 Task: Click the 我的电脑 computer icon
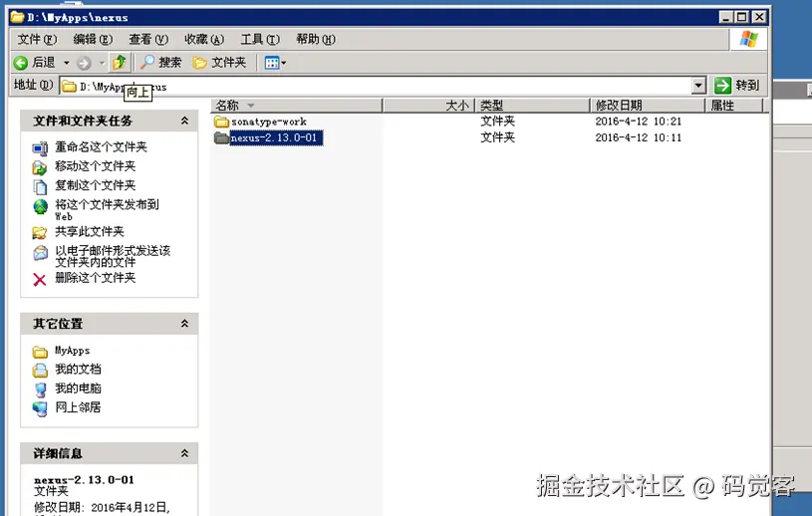click(x=41, y=389)
